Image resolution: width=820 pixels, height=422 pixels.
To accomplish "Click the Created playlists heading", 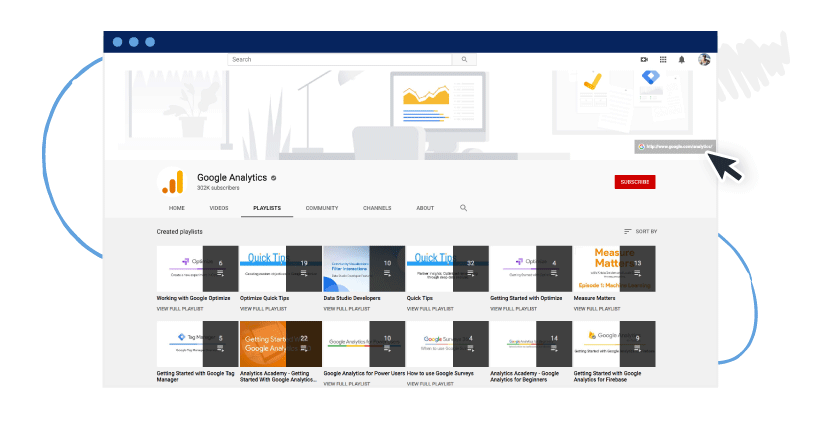I will point(179,232).
